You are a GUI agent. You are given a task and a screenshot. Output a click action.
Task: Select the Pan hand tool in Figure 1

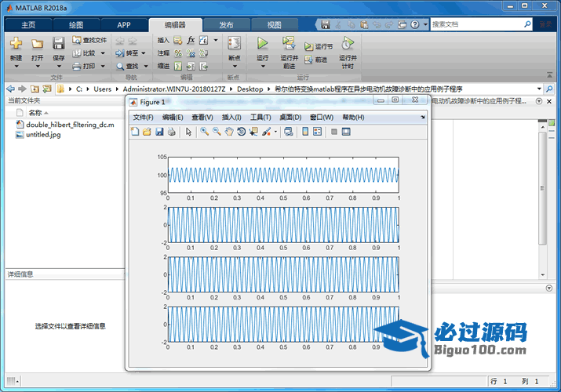pyautogui.click(x=229, y=132)
